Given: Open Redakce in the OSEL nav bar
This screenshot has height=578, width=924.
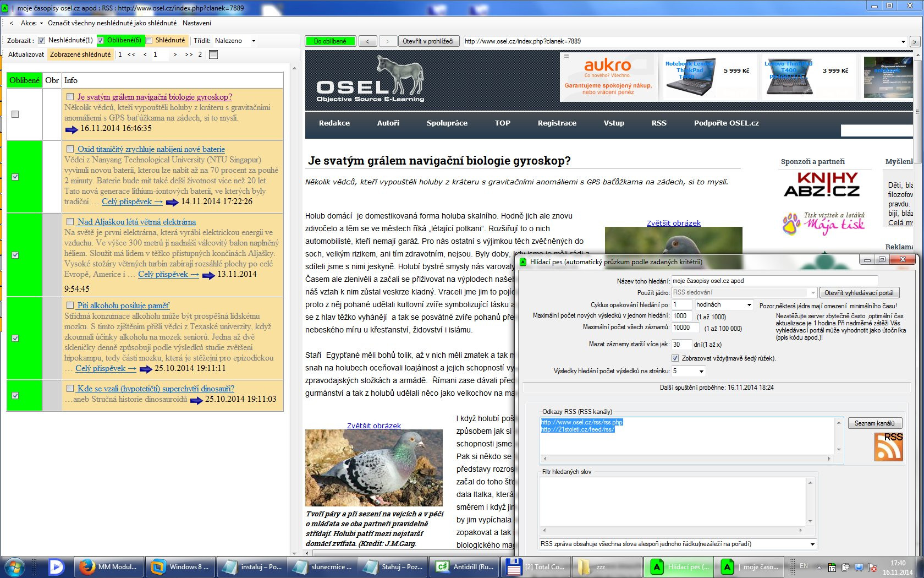Looking at the screenshot, I should pyautogui.click(x=334, y=123).
